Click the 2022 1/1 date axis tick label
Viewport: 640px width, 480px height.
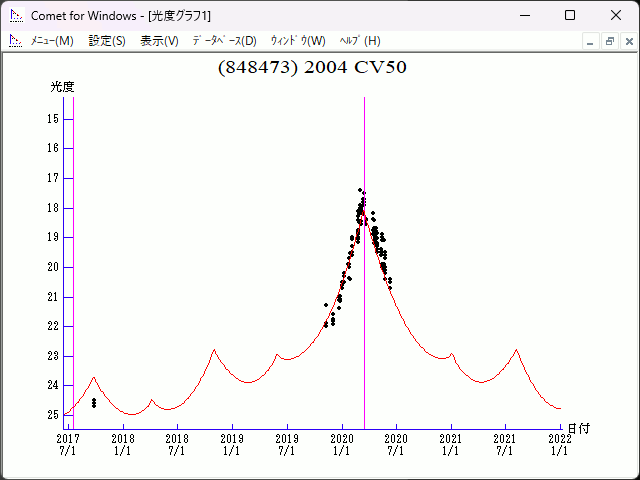pos(559,444)
